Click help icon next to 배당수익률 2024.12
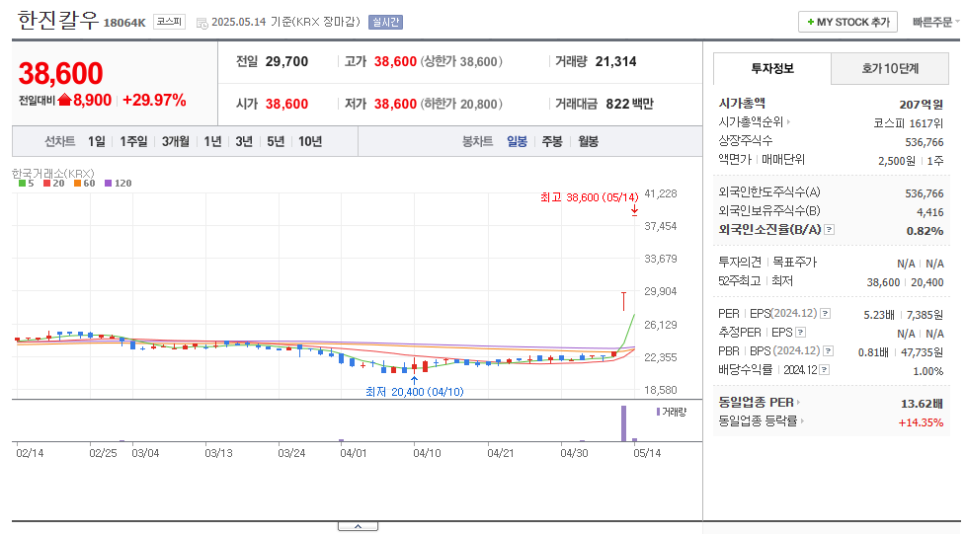The image size is (966, 534). tap(824, 370)
